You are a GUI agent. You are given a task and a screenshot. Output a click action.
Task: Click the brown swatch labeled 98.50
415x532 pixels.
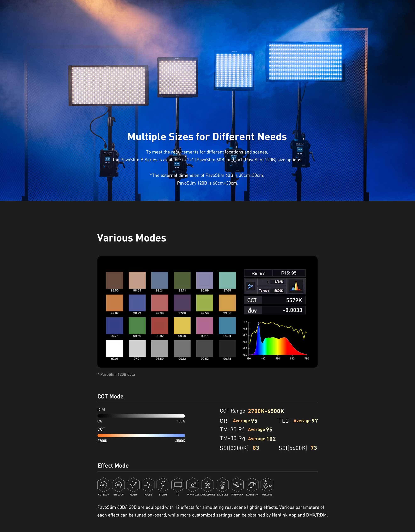coord(115,280)
